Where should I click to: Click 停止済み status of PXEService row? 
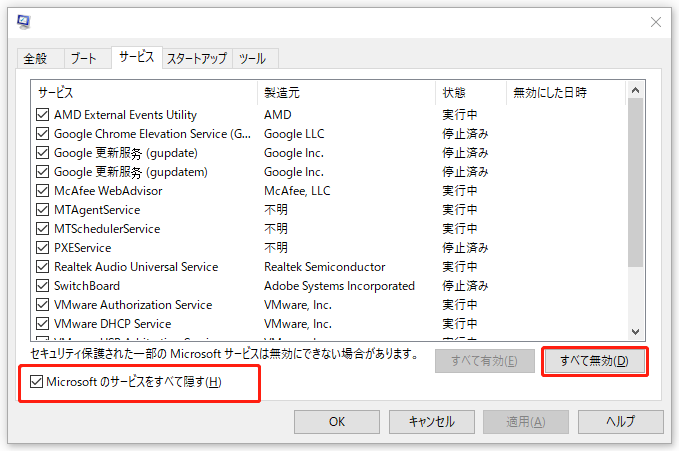point(465,248)
